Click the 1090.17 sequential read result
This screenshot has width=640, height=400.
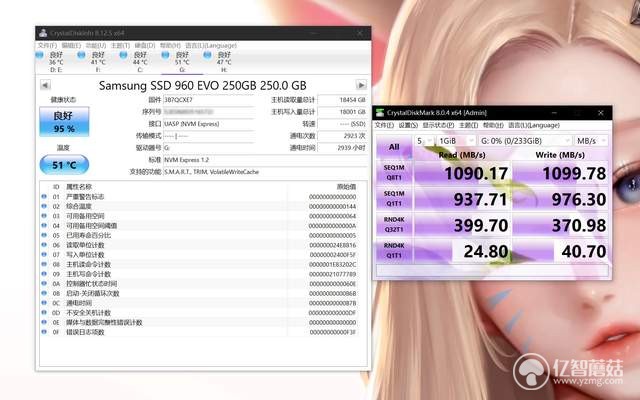pos(462,173)
